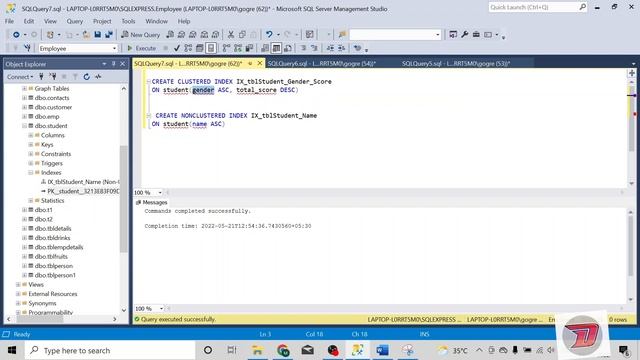
Task: Click the Windows Start button
Action: click(x=12, y=350)
